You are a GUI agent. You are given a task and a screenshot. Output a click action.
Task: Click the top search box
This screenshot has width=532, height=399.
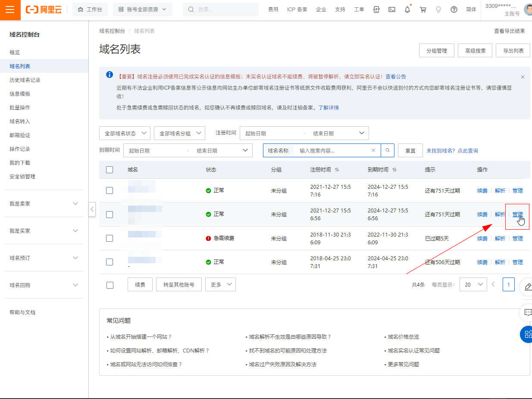pos(221,9)
